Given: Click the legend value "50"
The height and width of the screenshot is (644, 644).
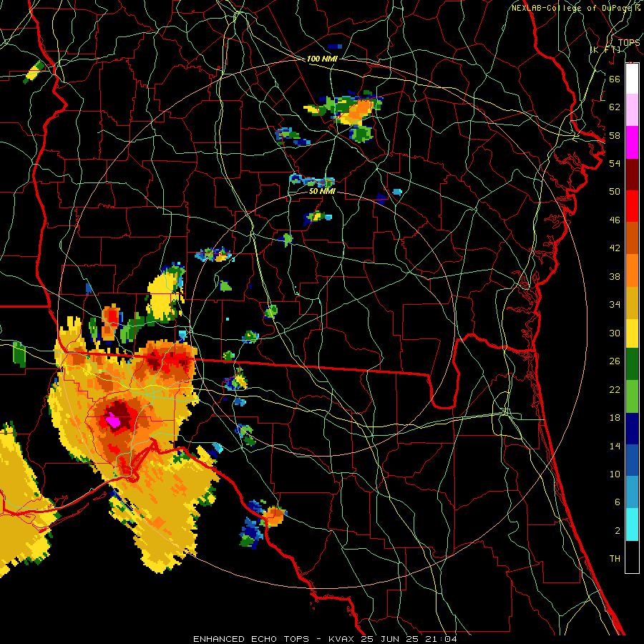Looking at the screenshot, I should tap(615, 191).
